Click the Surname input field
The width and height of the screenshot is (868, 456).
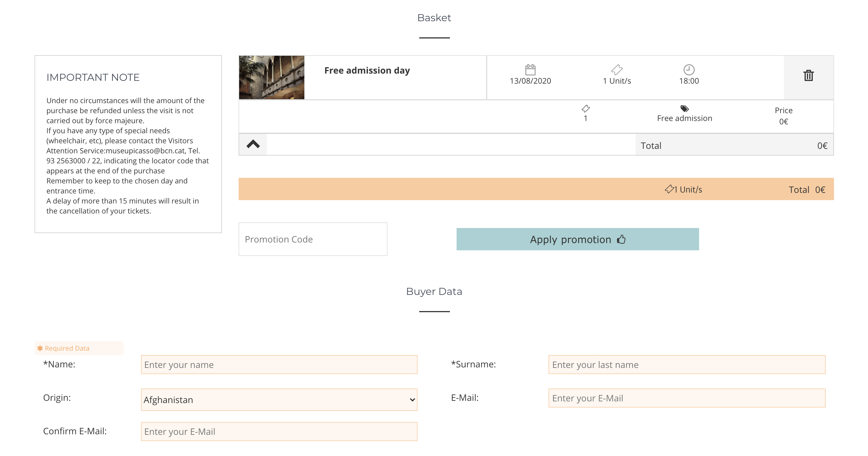click(x=687, y=365)
